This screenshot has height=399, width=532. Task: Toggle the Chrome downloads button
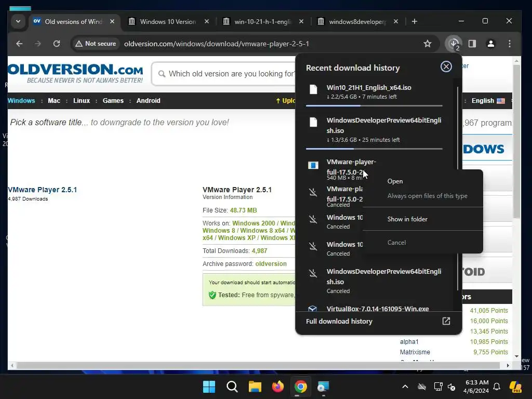454,44
